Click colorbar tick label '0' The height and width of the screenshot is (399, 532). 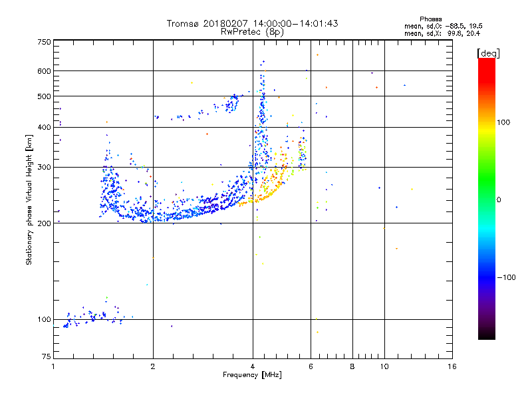coord(499,200)
